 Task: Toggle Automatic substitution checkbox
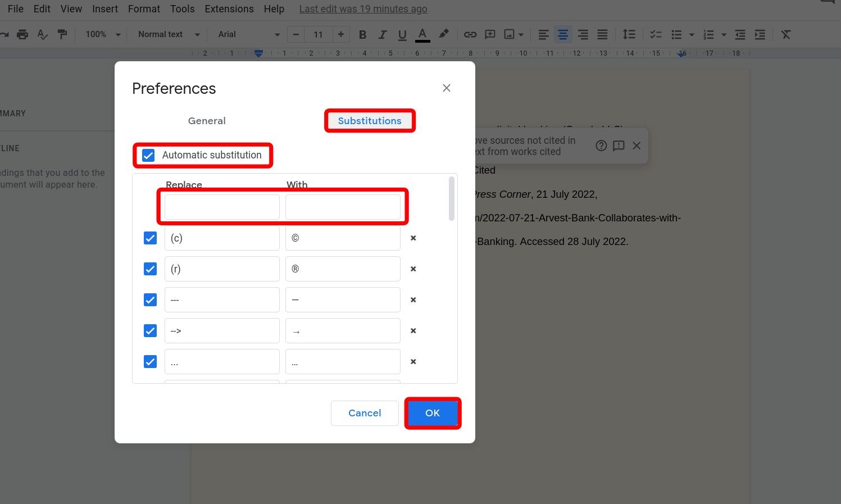pyautogui.click(x=148, y=155)
